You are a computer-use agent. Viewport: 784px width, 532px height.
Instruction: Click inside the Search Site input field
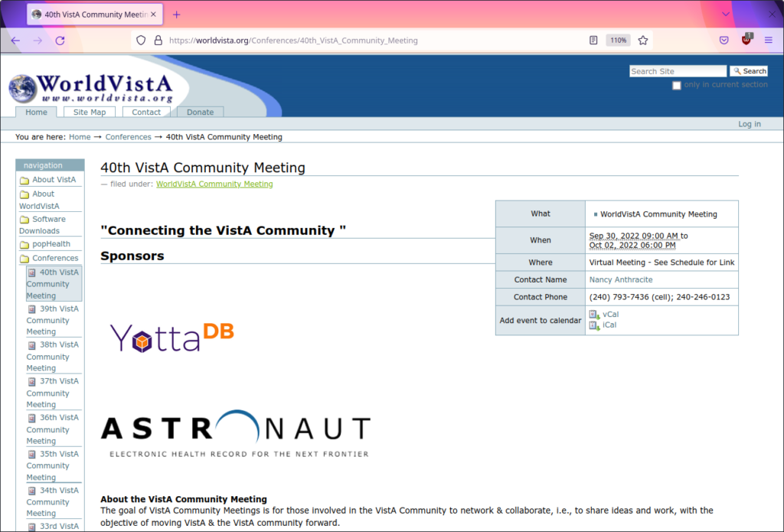coord(678,70)
